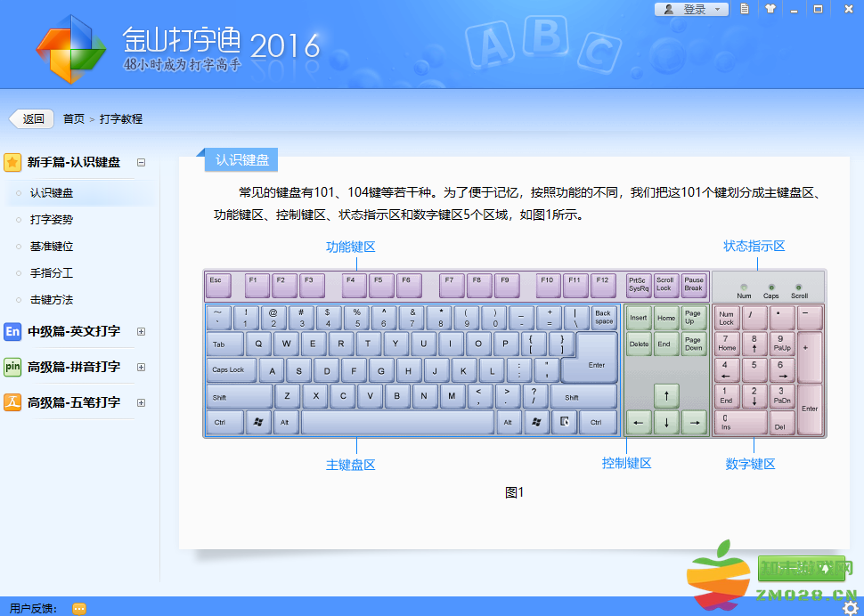Open the 击键方法 lesson
The image size is (864, 616).
(x=52, y=299)
